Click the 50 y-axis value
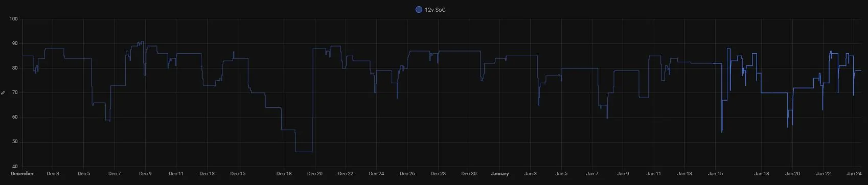The width and height of the screenshot is (868, 185). pos(15,142)
